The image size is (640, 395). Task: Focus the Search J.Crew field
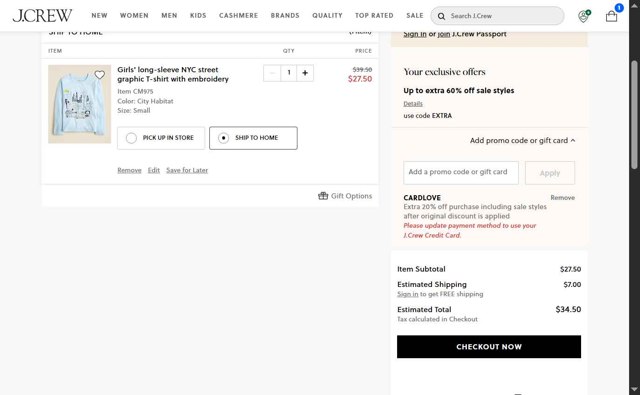[x=497, y=16]
